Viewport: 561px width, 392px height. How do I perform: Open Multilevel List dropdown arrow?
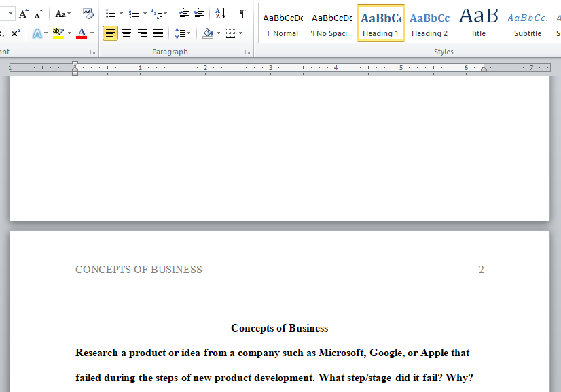165,14
